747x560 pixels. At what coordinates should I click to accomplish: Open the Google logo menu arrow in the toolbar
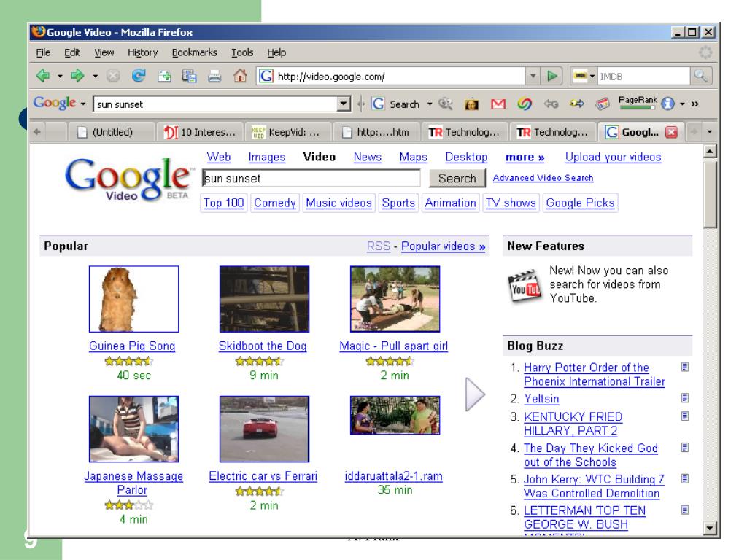83,104
